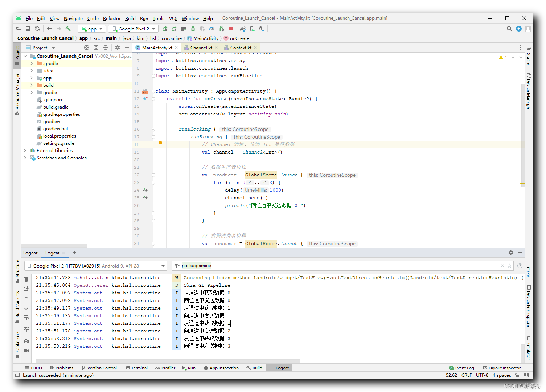Expand the app module folder
Viewport: 546px width, 392px height.
[32, 78]
